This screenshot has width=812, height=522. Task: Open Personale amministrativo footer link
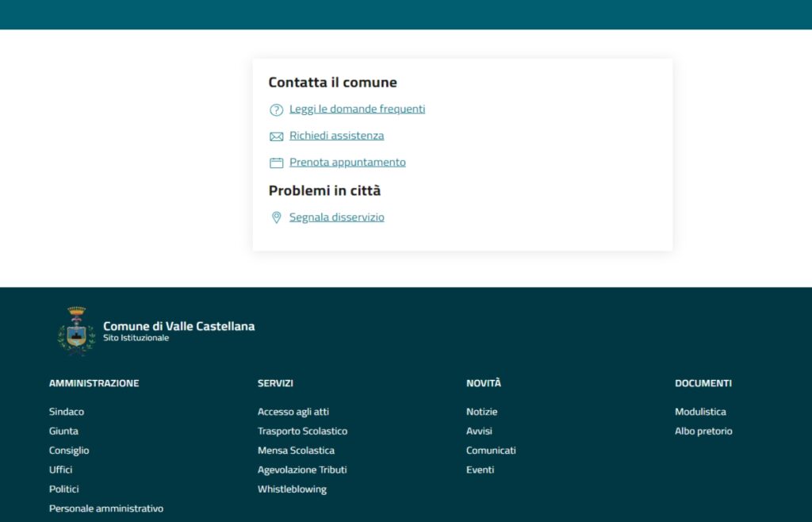click(x=106, y=509)
